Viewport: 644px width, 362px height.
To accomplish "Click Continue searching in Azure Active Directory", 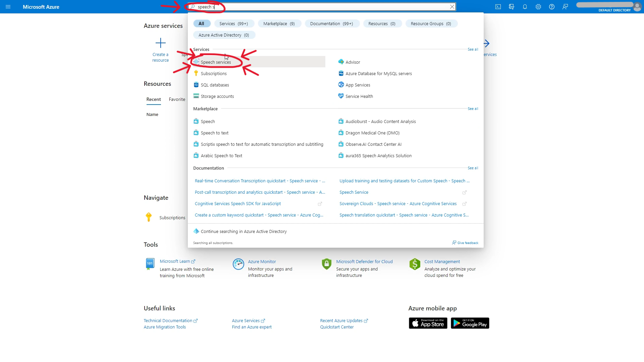I will 244,231.
